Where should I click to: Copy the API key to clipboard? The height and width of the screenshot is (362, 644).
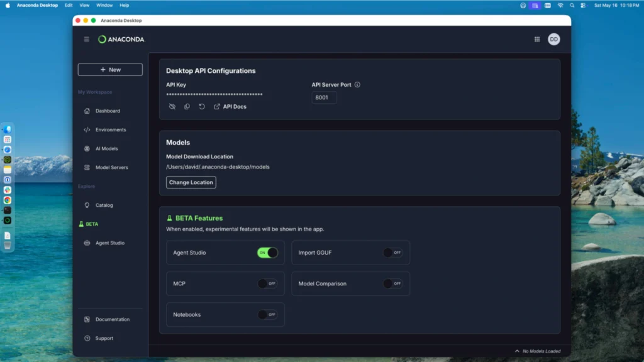[187, 107]
